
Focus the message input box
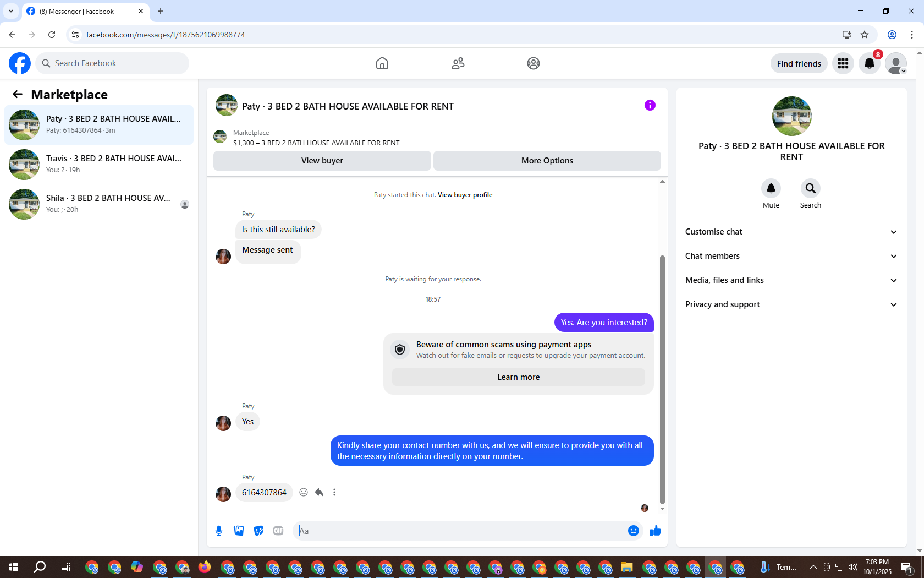(461, 531)
